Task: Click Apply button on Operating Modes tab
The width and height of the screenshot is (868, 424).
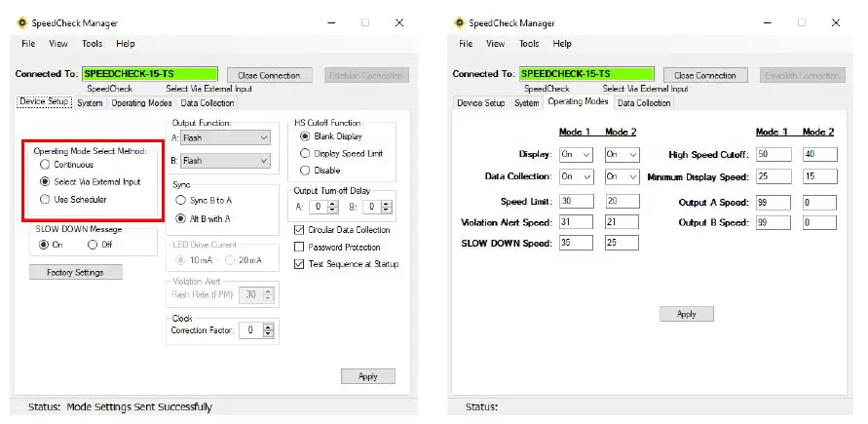Action: [687, 314]
